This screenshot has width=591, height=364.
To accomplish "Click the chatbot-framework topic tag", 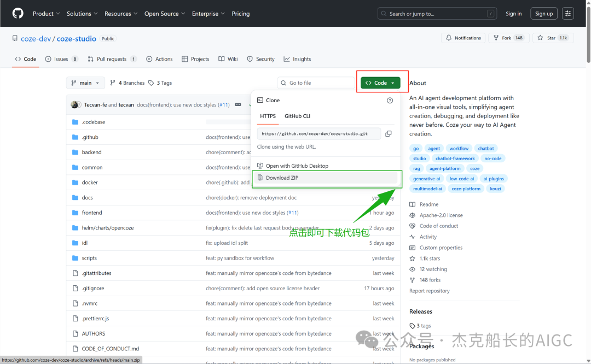I will (x=455, y=158).
